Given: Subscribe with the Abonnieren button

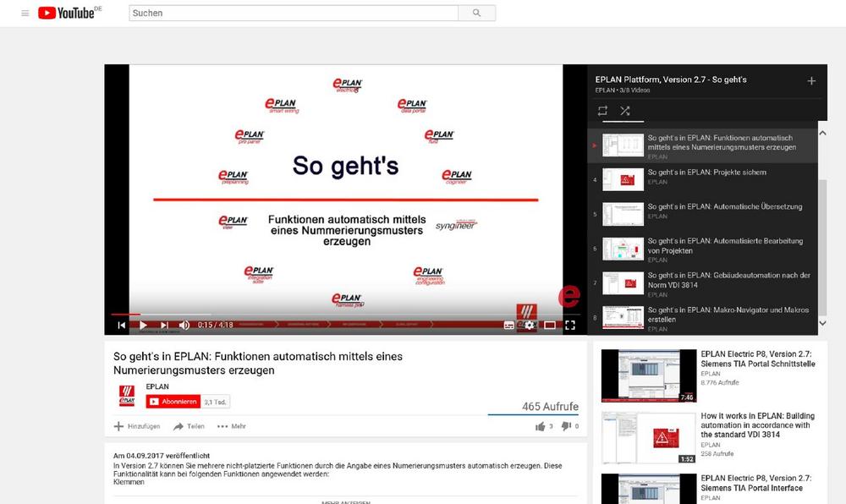Looking at the screenshot, I should tap(173, 402).
